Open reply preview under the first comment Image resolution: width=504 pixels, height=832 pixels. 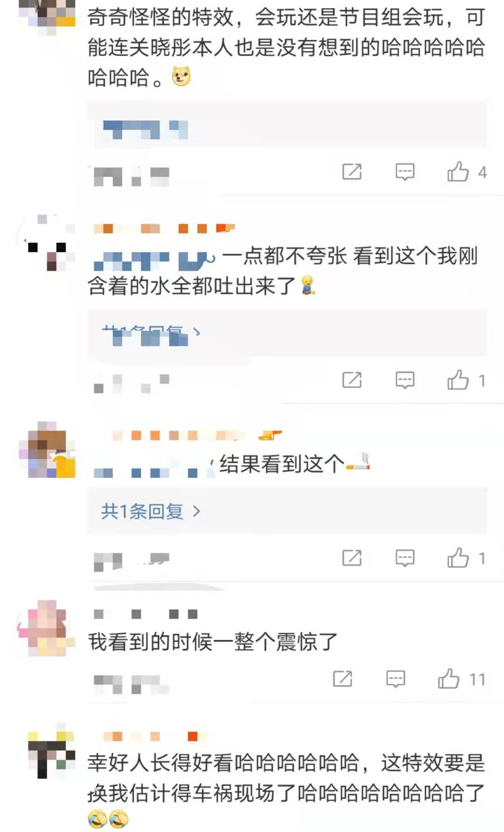(145, 129)
